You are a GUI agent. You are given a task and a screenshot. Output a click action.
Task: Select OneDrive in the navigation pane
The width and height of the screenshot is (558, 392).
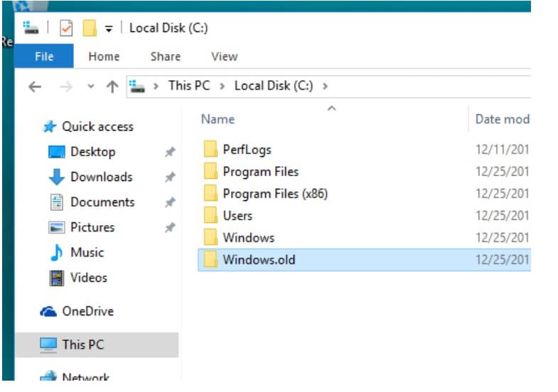88,311
